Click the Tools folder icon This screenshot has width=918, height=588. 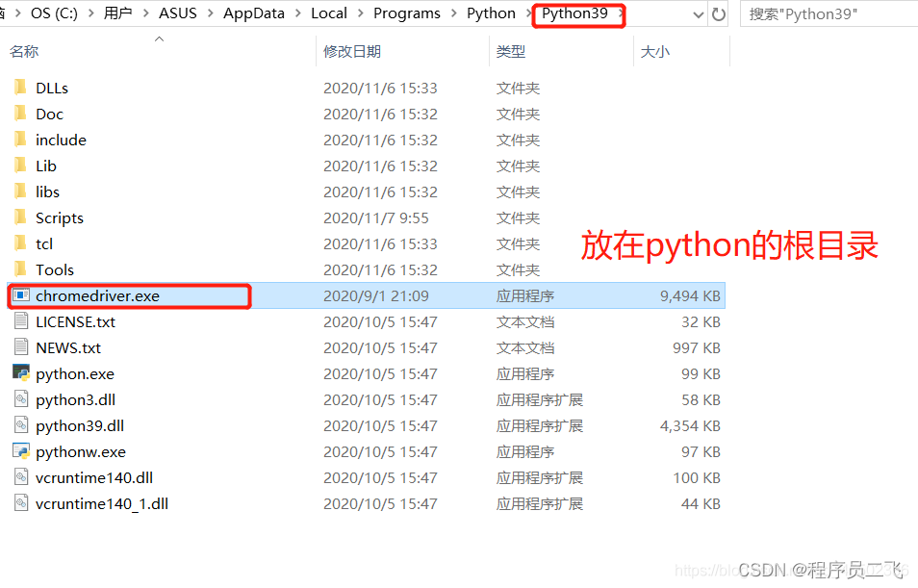[x=20, y=268]
